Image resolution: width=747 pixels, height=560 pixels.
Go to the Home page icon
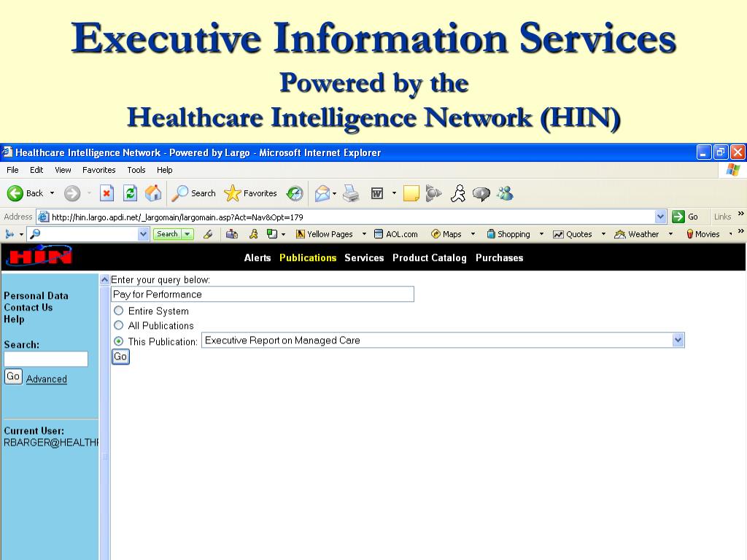[x=153, y=193]
